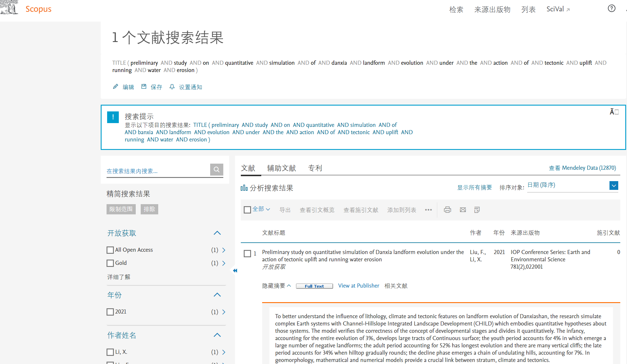
Task: Open IOP Conference Series source link
Action: pos(550,256)
